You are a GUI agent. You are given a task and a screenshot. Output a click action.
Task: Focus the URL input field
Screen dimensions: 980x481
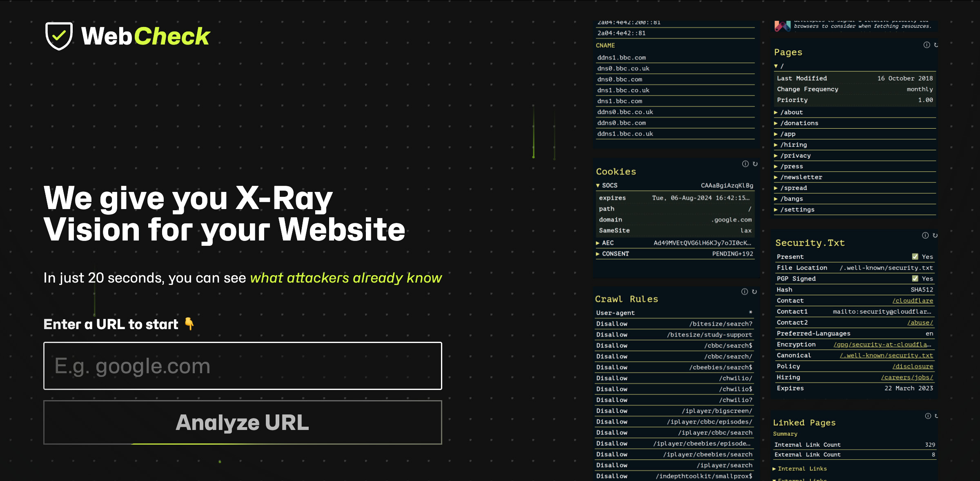(243, 366)
